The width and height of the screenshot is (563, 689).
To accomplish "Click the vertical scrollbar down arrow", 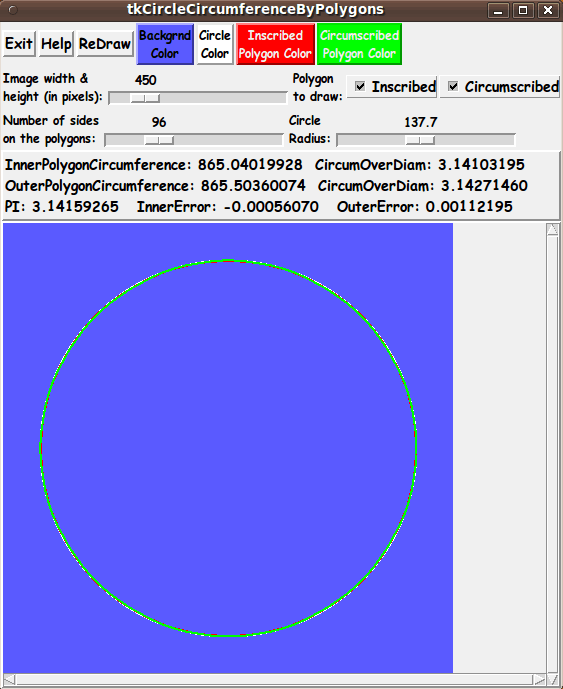I will click(x=552, y=679).
